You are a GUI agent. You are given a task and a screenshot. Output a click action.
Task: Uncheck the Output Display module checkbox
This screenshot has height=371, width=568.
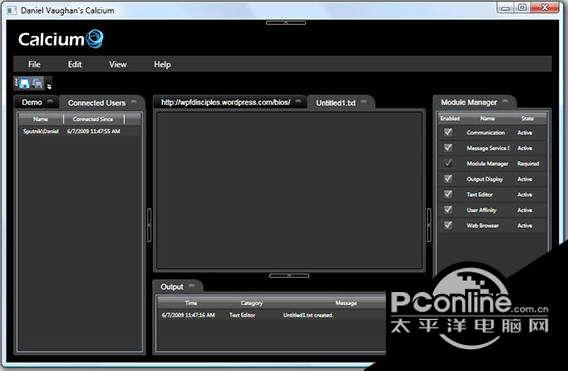point(448,178)
